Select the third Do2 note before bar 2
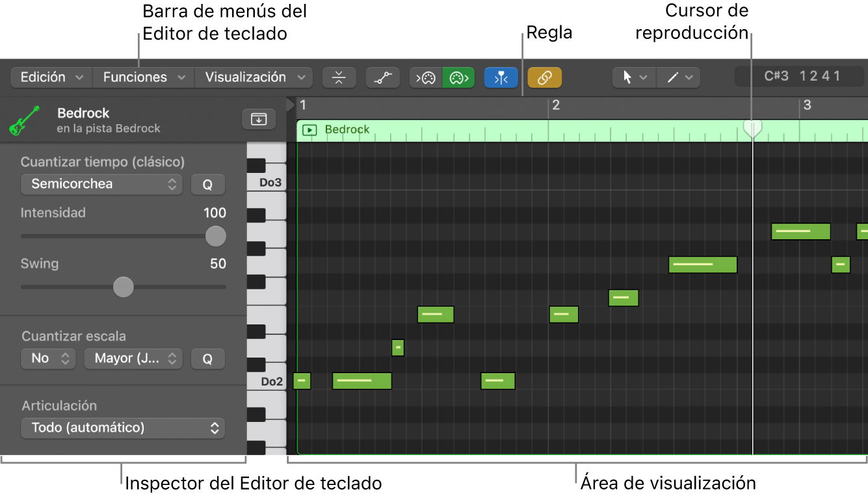 tap(498, 381)
